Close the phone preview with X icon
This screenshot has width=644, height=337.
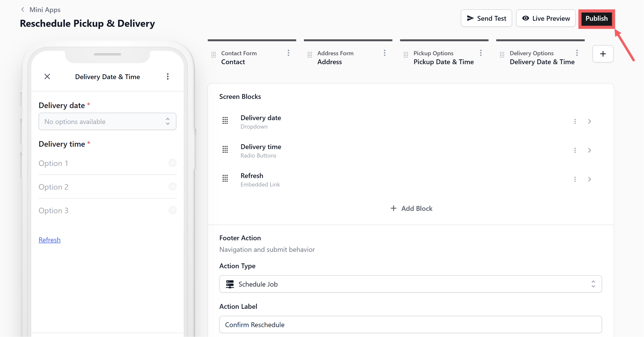point(47,76)
